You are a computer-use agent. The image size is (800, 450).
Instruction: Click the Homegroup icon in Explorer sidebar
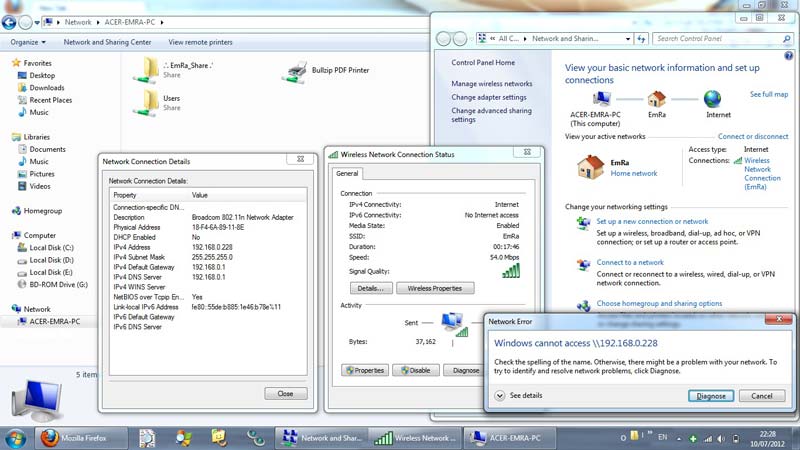click(x=16, y=211)
